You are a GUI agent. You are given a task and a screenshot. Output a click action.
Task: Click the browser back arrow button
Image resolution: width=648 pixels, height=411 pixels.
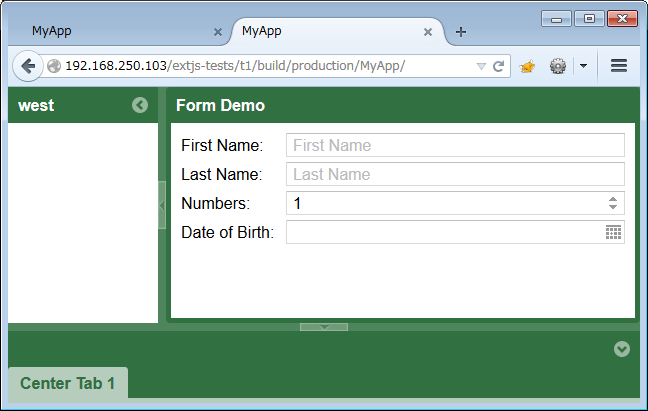(28, 66)
